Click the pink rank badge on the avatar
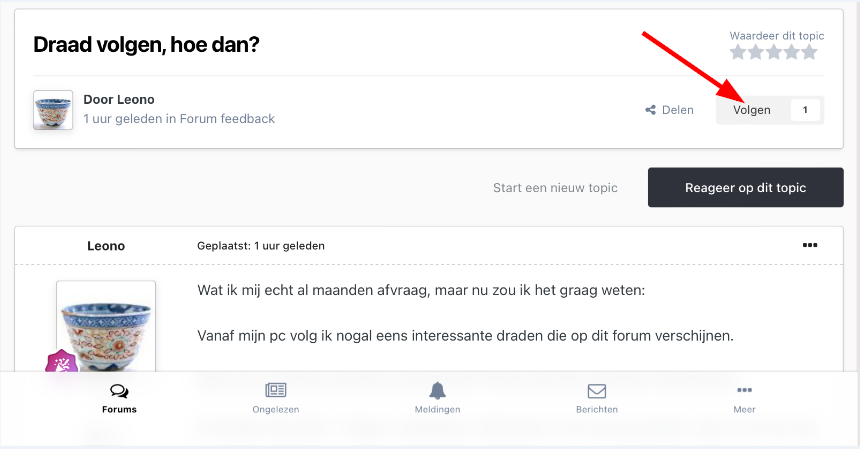Screen dimensions: 860x449 (x=61, y=361)
